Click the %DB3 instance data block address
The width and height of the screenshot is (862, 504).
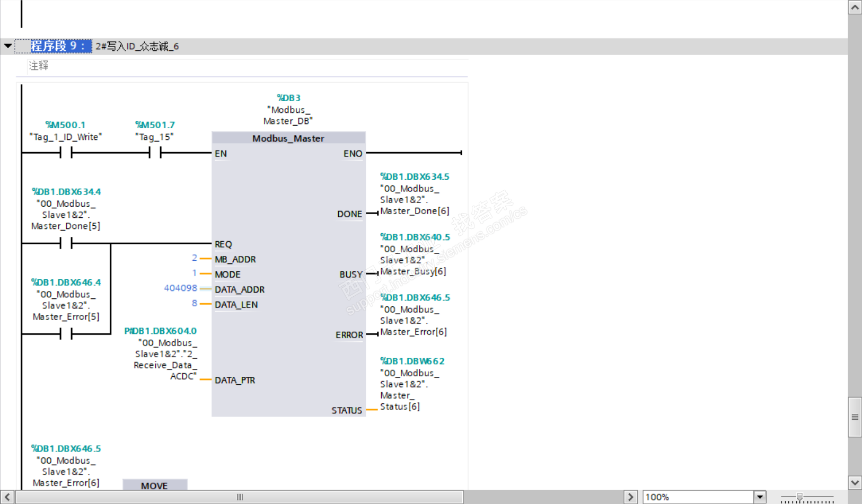pos(288,98)
